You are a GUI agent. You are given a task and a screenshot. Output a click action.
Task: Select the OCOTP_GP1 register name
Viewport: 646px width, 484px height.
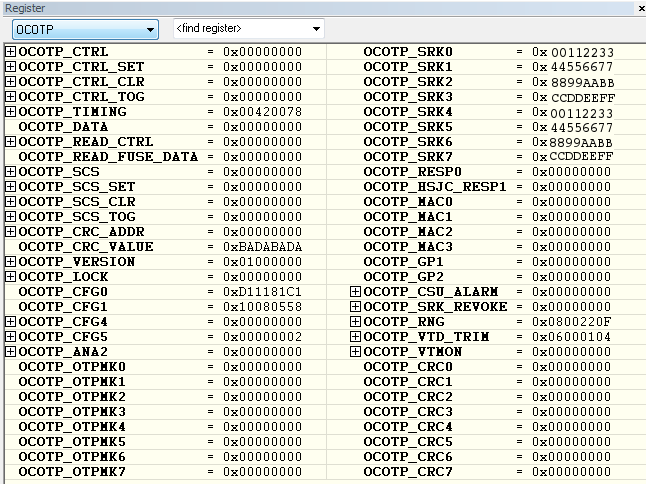coord(403,262)
